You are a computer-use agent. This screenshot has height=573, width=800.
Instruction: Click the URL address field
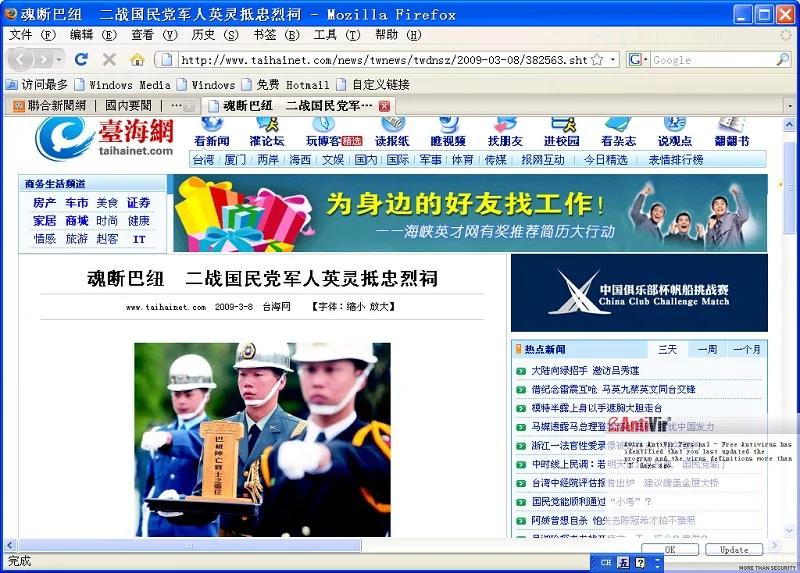tap(384, 60)
